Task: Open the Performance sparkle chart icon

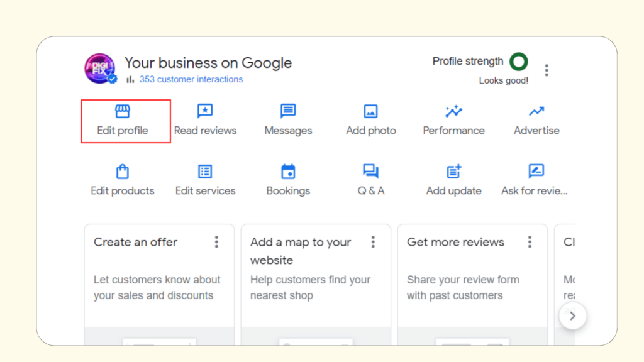Action: click(453, 111)
